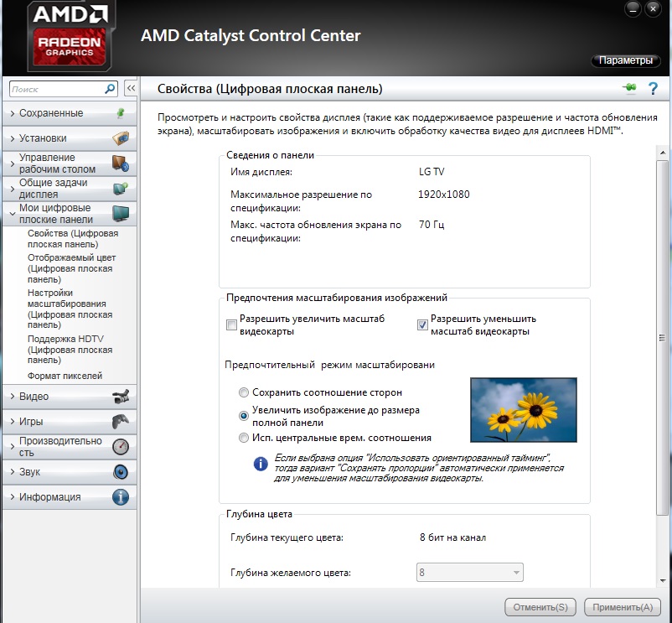Click the search magnifier icon
This screenshot has width=672, height=623.
(x=110, y=89)
